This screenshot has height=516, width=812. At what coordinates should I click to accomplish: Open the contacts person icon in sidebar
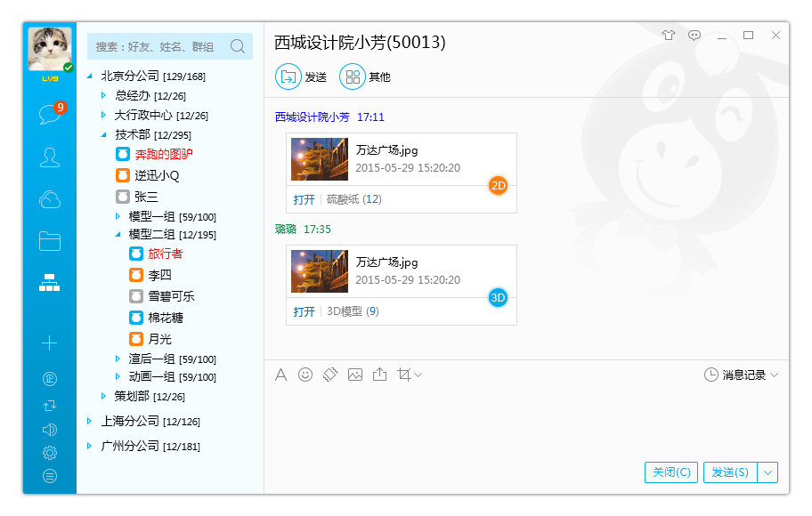click(50, 157)
